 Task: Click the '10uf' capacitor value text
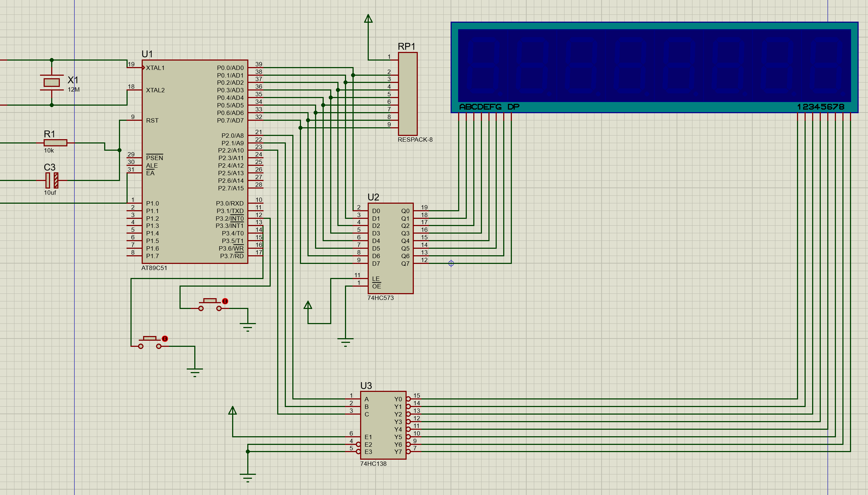[50, 193]
